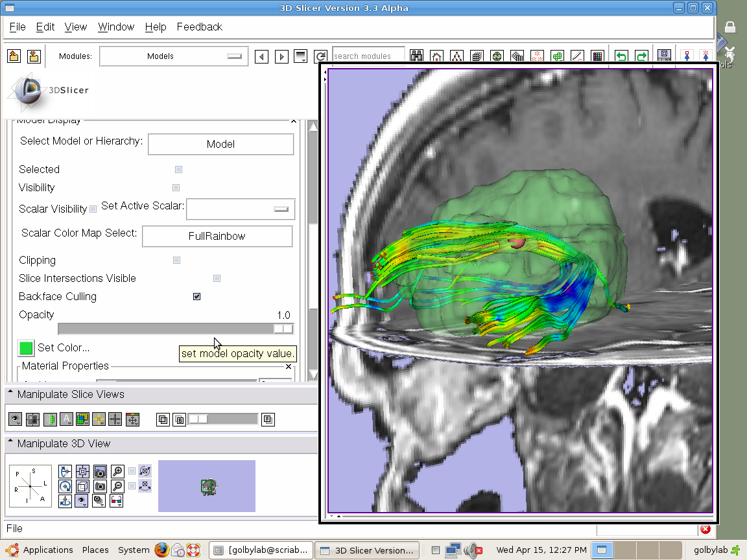Click the green Set Color swatch
Screen dimensions: 747x560
26,348
